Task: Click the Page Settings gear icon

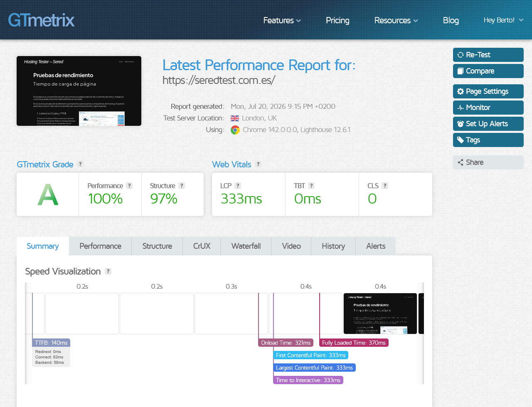Action: [461, 91]
